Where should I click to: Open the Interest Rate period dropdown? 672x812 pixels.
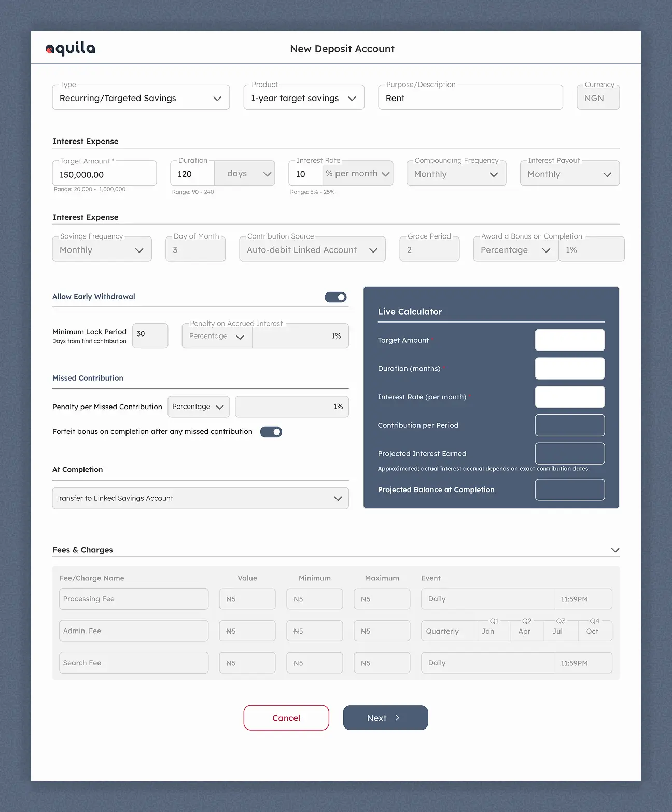pyautogui.click(x=358, y=173)
